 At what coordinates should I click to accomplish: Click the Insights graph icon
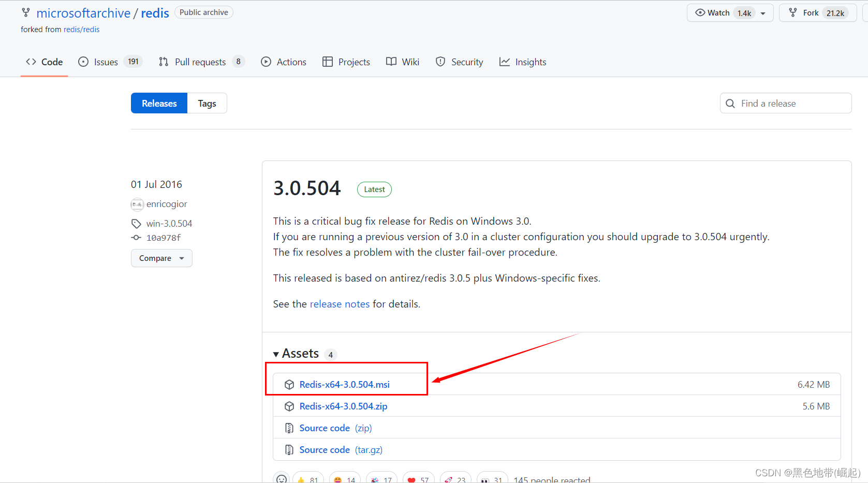(505, 62)
